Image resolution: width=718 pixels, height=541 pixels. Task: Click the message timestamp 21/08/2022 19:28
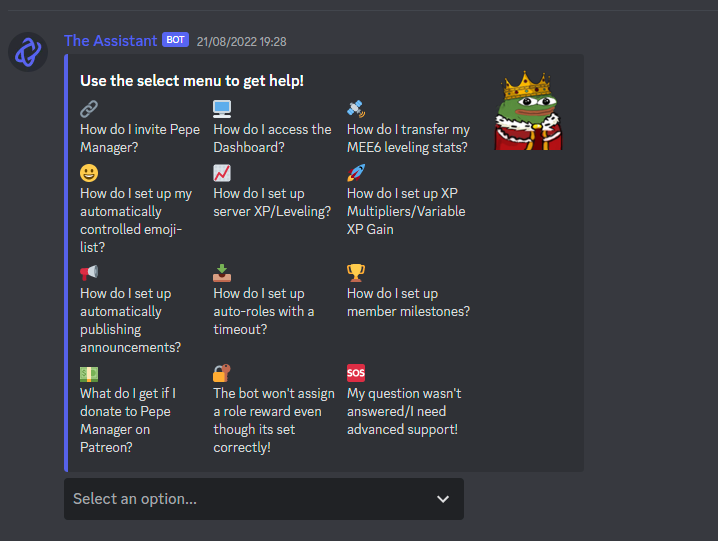pos(241,42)
